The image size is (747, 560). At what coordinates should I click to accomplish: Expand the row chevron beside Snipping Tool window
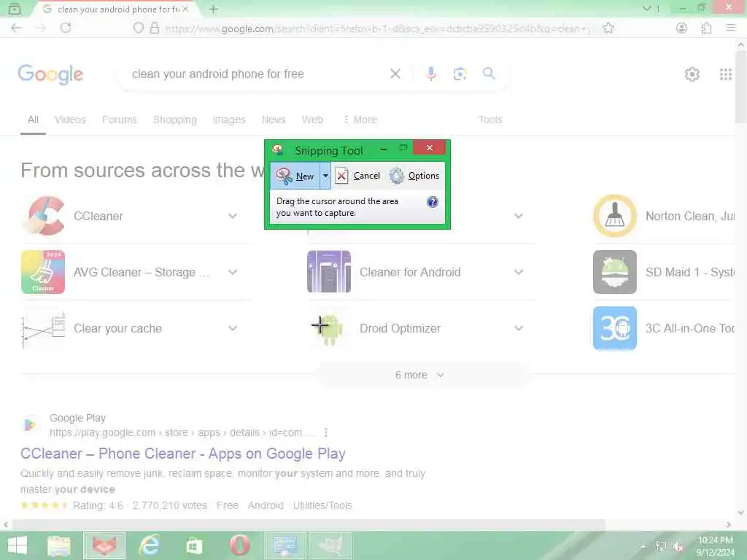tap(519, 216)
